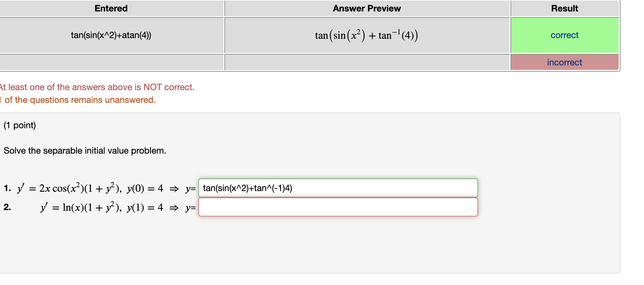Click the "Entered" column header
This screenshot has height=285, width=644.
coord(111,8)
